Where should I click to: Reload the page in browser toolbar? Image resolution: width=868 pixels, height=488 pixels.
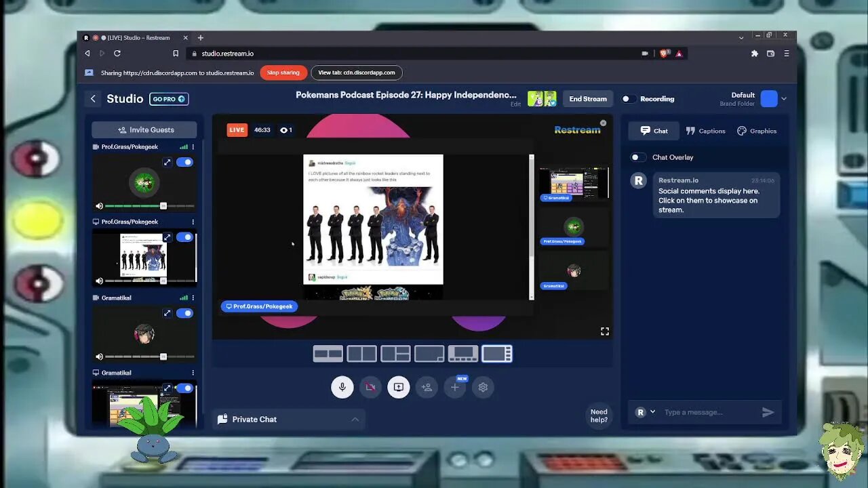pyautogui.click(x=117, y=54)
